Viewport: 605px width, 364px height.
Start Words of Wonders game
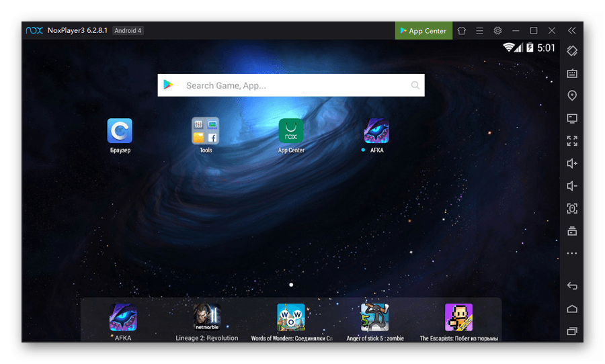[x=291, y=318]
